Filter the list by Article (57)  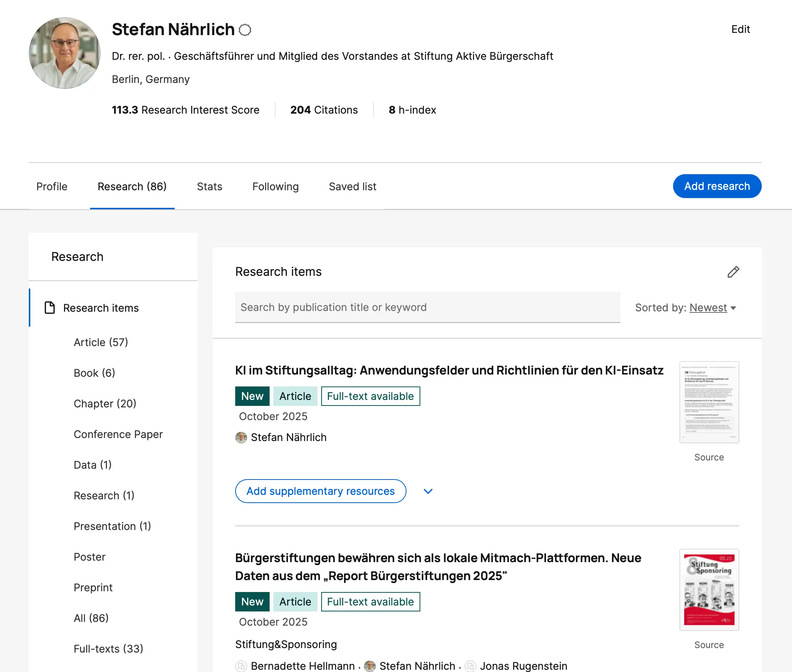(x=101, y=342)
